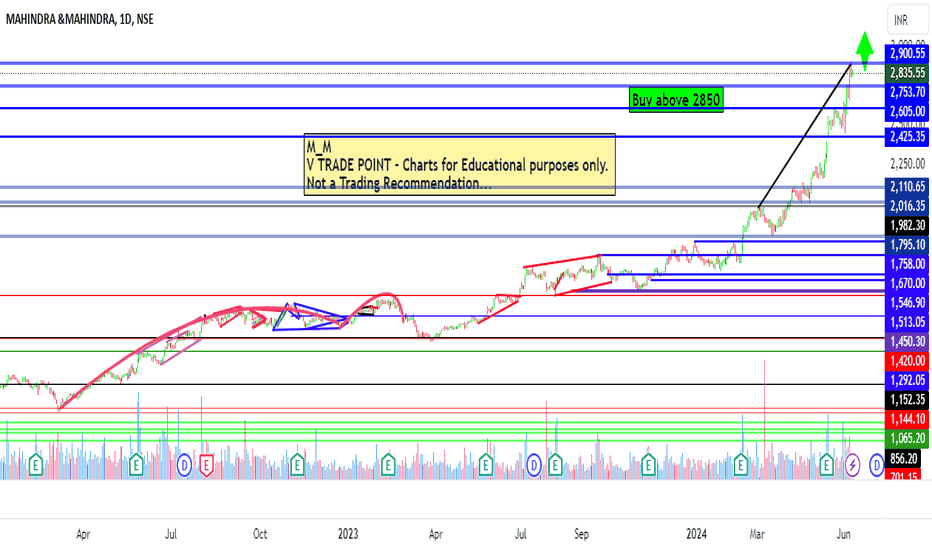The width and height of the screenshot is (932, 550).
Task: Click the 856.20 black price label
Action: tap(903, 458)
